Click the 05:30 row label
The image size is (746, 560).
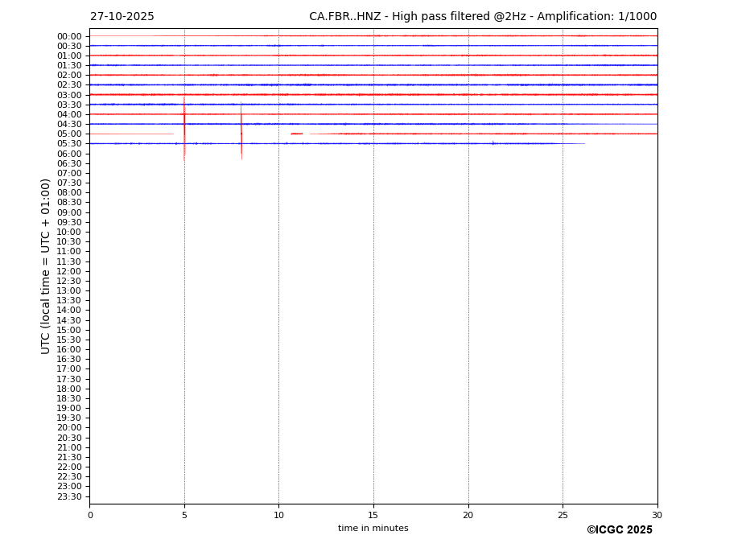pyautogui.click(x=69, y=144)
